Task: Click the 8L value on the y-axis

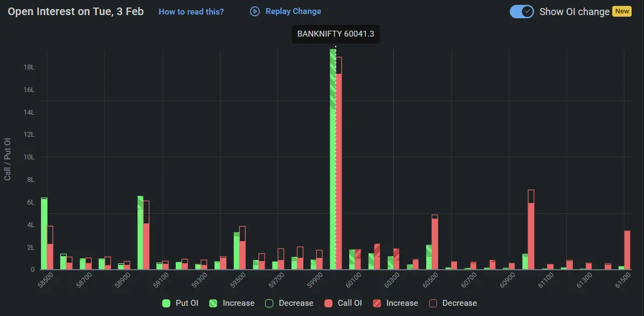Action: tap(31, 180)
